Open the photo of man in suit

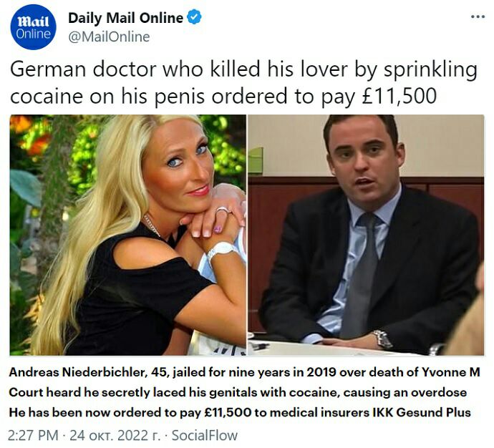[x=366, y=235]
